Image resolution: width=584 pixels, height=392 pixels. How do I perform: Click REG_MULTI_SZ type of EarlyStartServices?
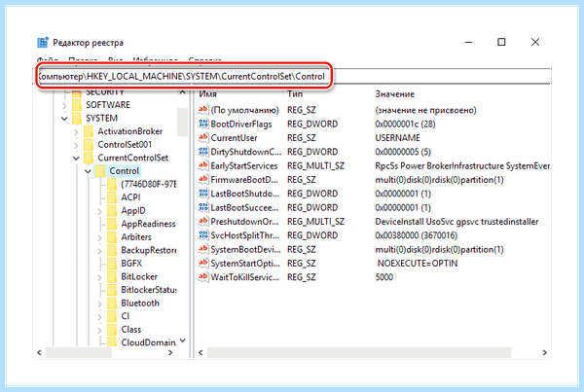point(315,165)
